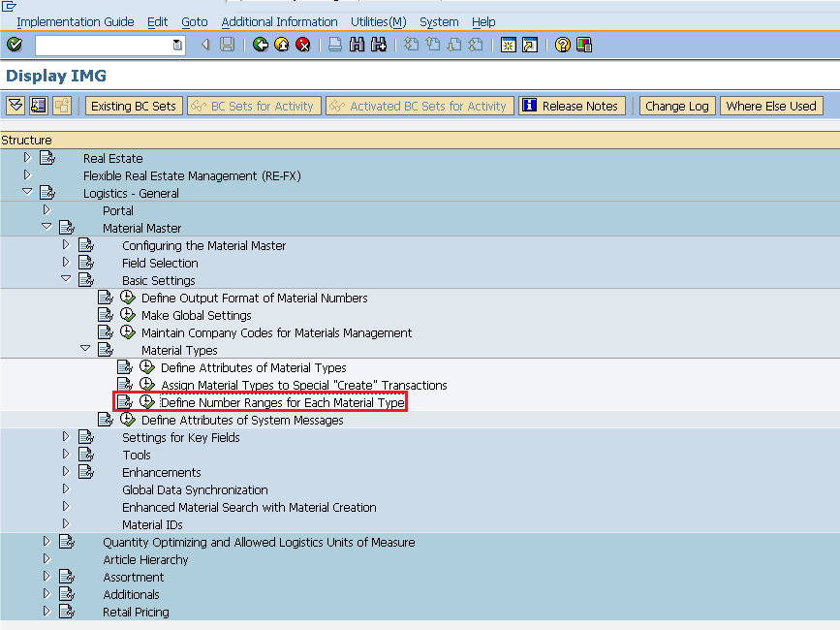Viewport: 840px width, 630px height.
Task: Expand the Real Estate node
Action: pyautogui.click(x=27, y=157)
